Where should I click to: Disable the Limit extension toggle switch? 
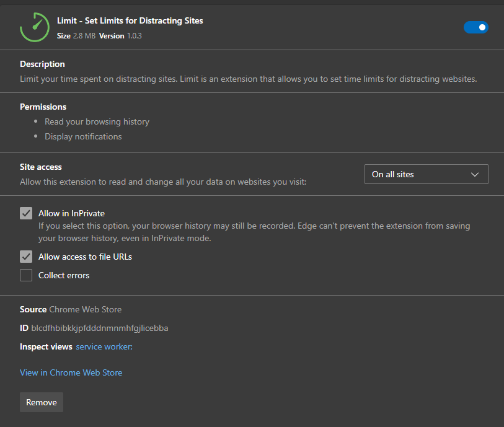[475, 27]
